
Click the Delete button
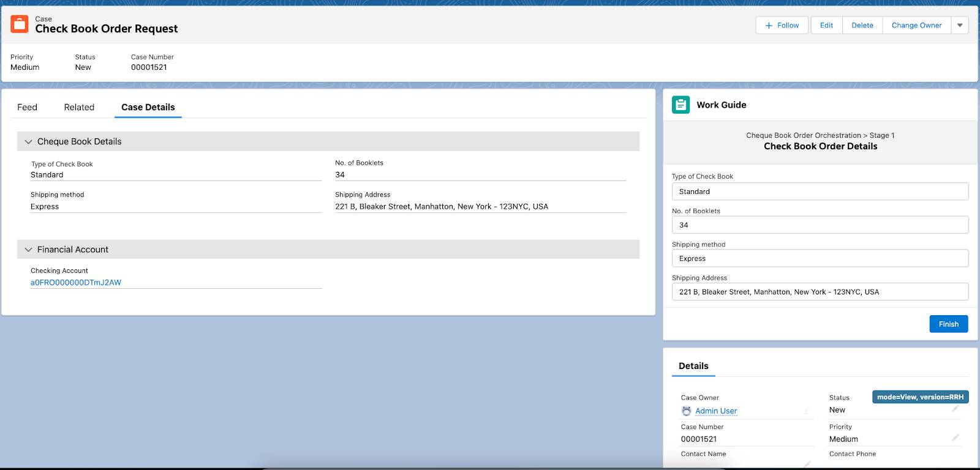pos(862,25)
